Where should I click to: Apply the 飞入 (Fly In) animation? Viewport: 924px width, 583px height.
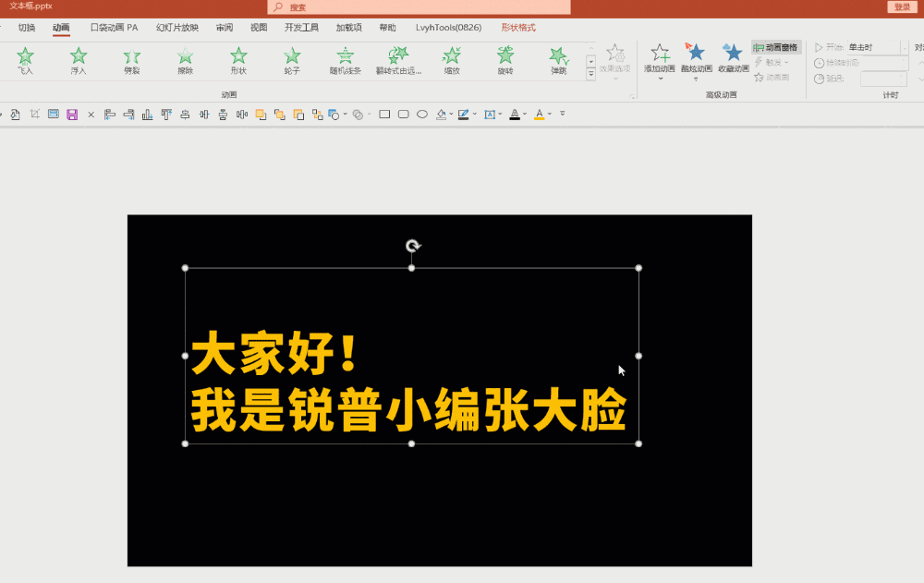point(25,61)
